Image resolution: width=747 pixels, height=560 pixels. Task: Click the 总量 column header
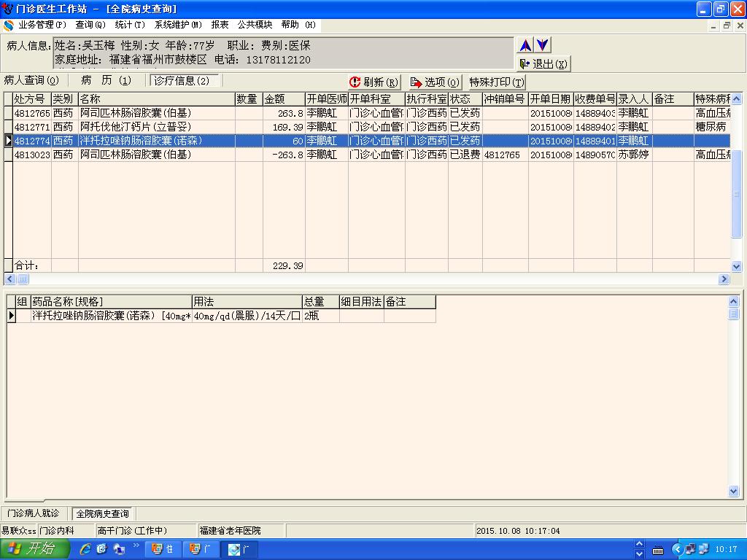(321, 301)
